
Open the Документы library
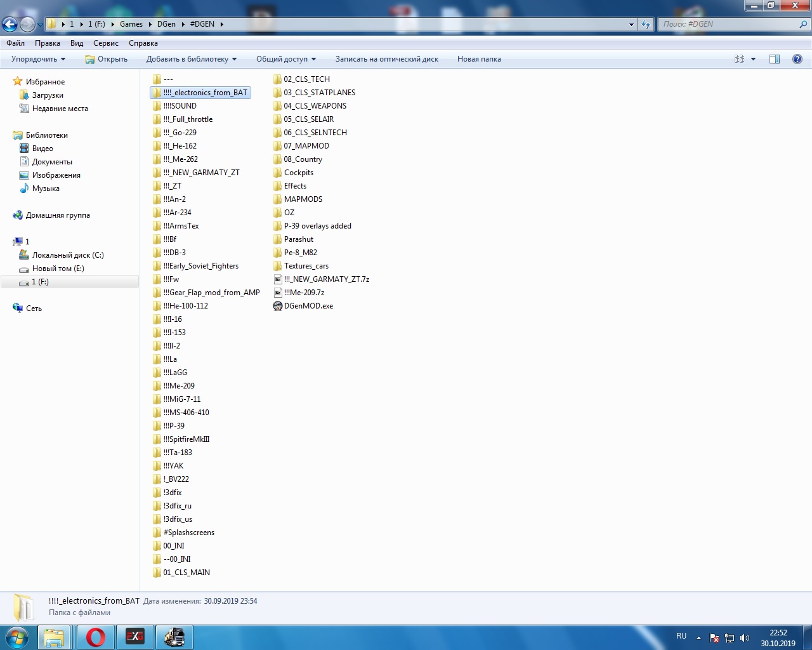[52, 162]
